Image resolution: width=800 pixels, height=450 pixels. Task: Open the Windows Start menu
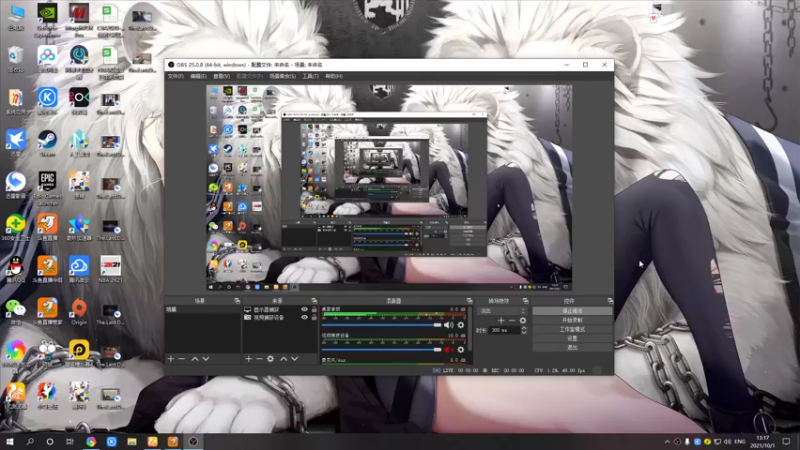tap(10, 441)
